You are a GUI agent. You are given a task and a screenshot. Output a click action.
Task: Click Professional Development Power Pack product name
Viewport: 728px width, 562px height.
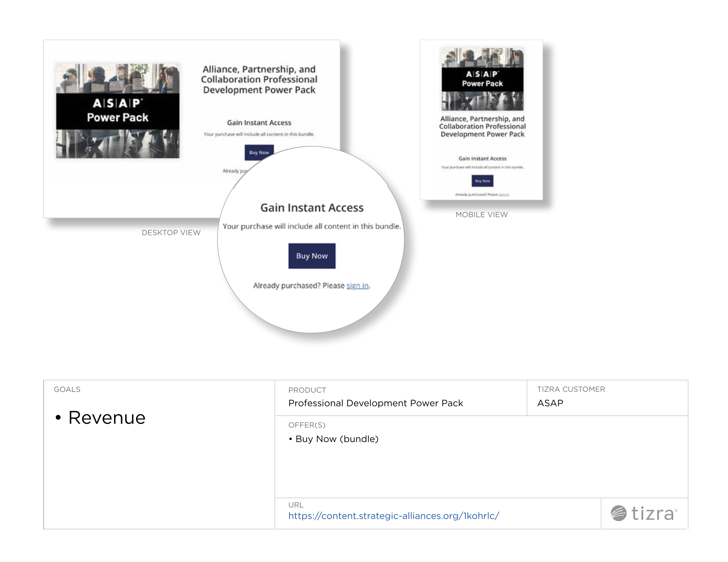(375, 403)
